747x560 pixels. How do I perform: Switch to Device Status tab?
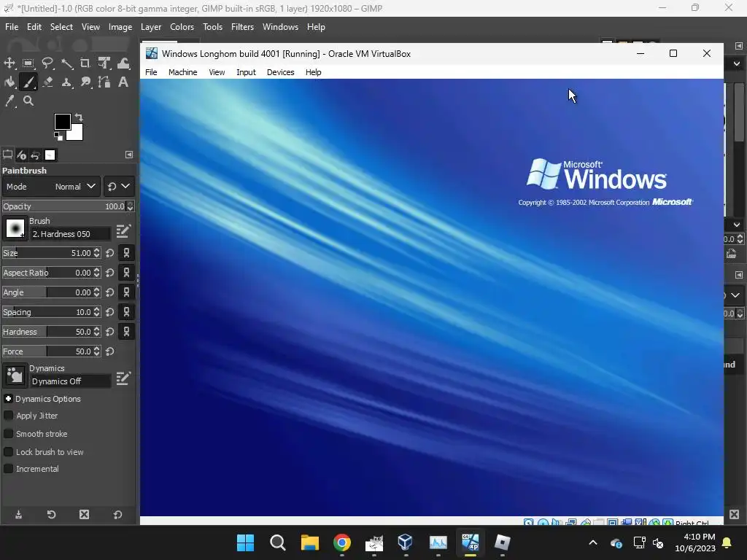click(21, 155)
